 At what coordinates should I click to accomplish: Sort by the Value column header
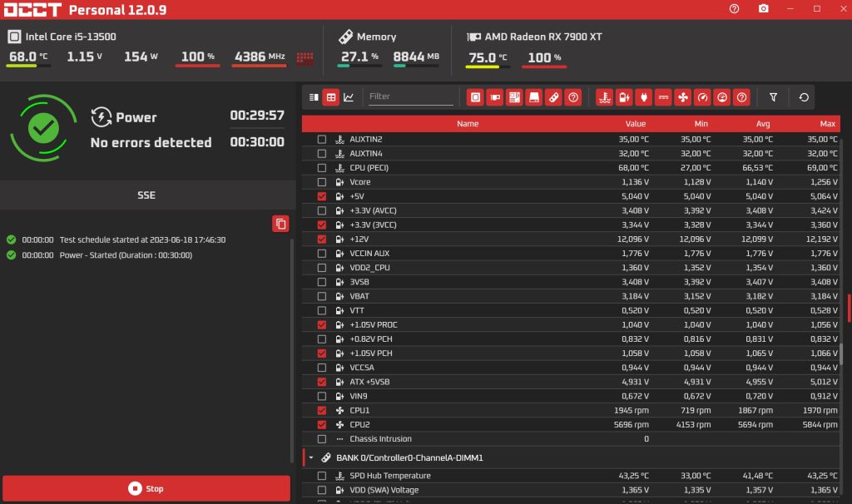coord(635,124)
